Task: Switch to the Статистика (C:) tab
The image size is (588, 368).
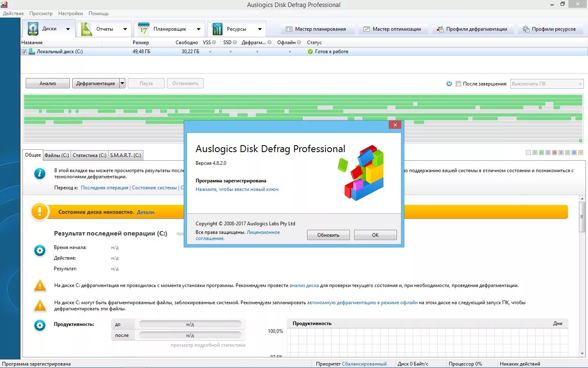Action: 89,155
